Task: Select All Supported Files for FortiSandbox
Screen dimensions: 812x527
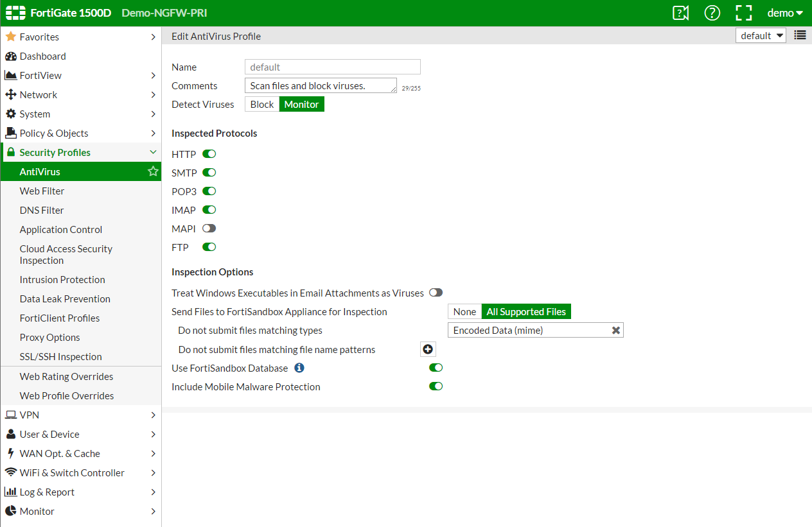Action: (x=526, y=311)
